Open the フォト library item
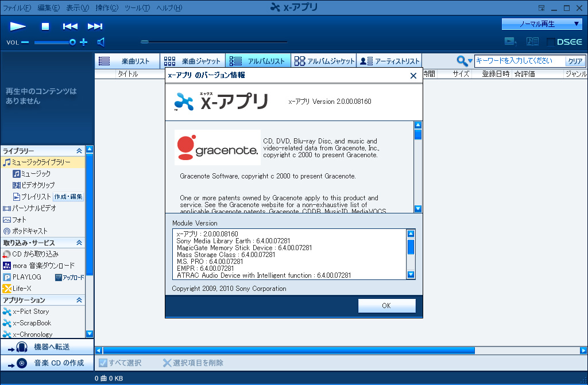The width and height of the screenshot is (588, 385). coord(14,220)
